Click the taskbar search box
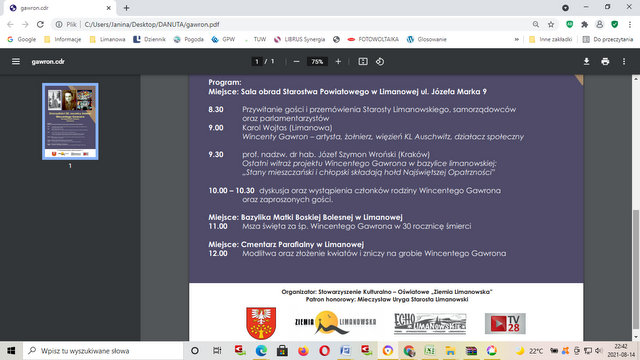The width and height of the screenshot is (640, 360). coord(103,351)
